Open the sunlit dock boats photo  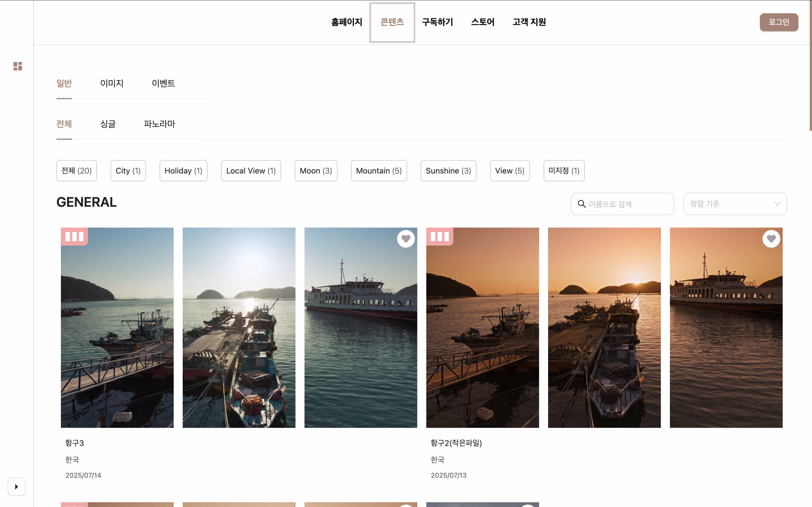tap(239, 328)
